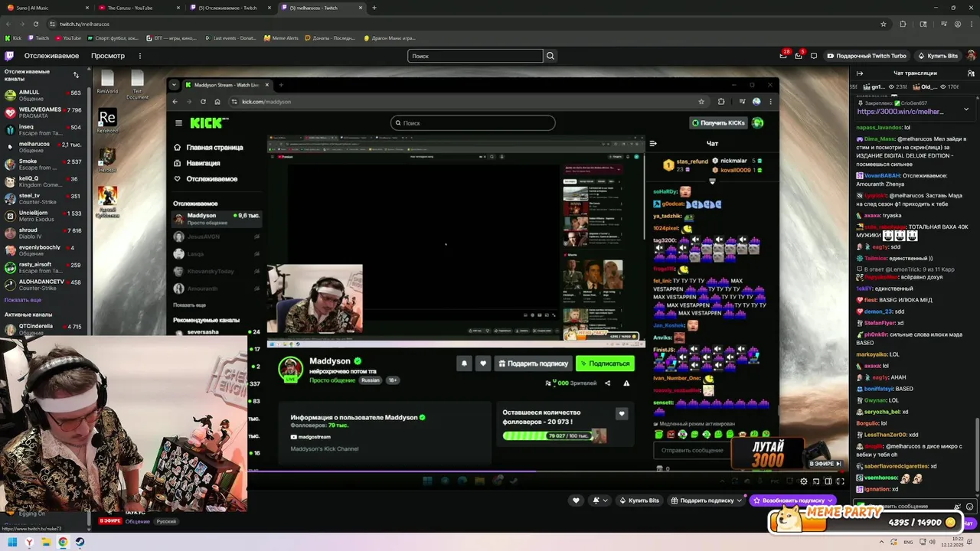Screen dimensions: 980x551
Task: Open player settings gear icon
Action: point(803,481)
